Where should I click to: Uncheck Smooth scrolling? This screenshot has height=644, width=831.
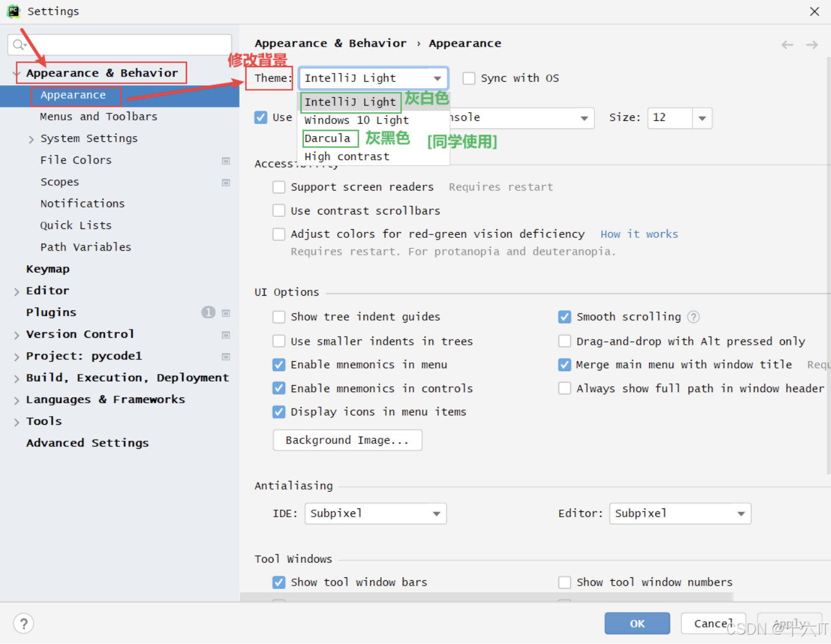(x=565, y=317)
